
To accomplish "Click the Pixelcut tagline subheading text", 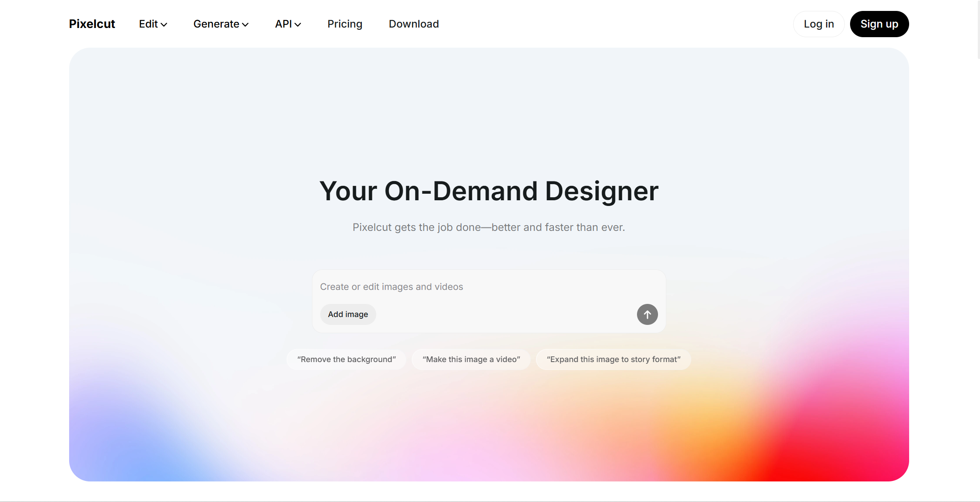I will [489, 227].
